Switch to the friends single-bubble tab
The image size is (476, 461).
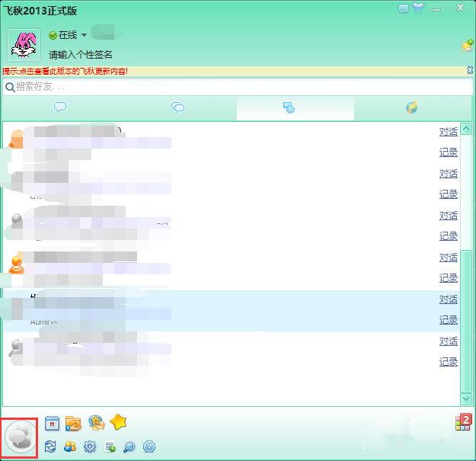(x=60, y=107)
